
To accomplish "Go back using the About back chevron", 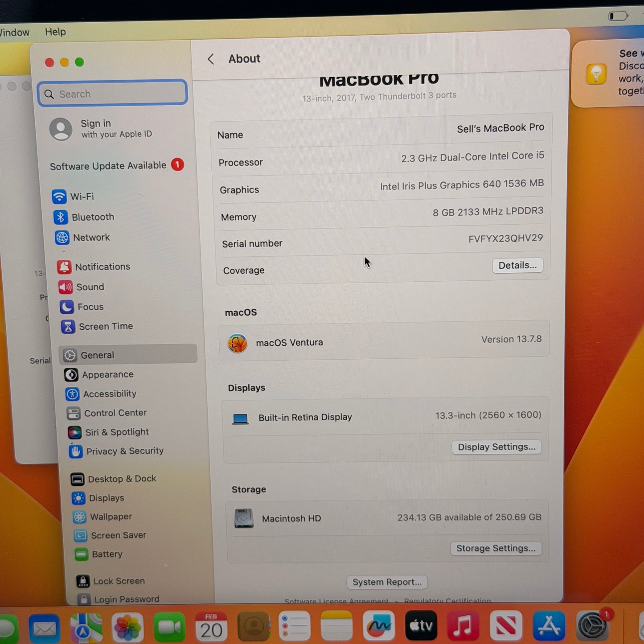I will coord(211,59).
